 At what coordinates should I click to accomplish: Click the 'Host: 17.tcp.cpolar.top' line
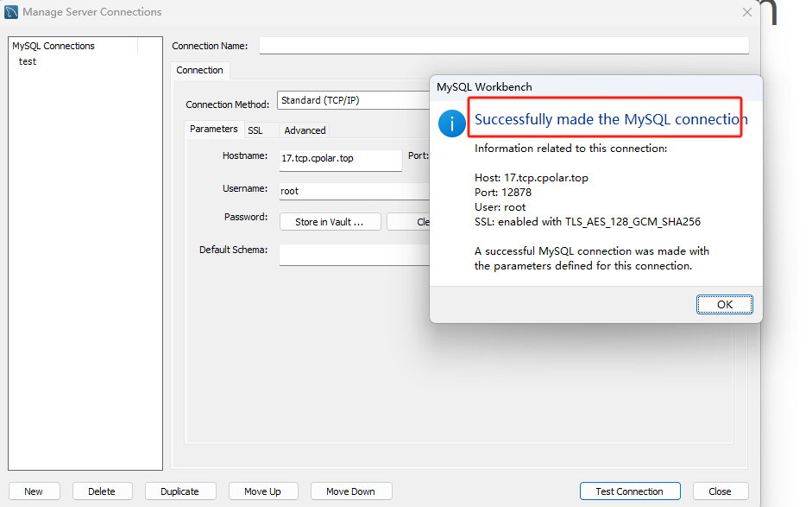coord(532,178)
